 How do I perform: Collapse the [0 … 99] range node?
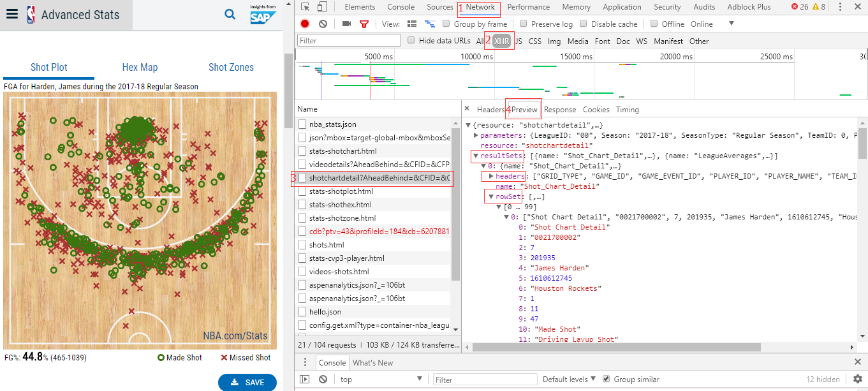(x=499, y=207)
